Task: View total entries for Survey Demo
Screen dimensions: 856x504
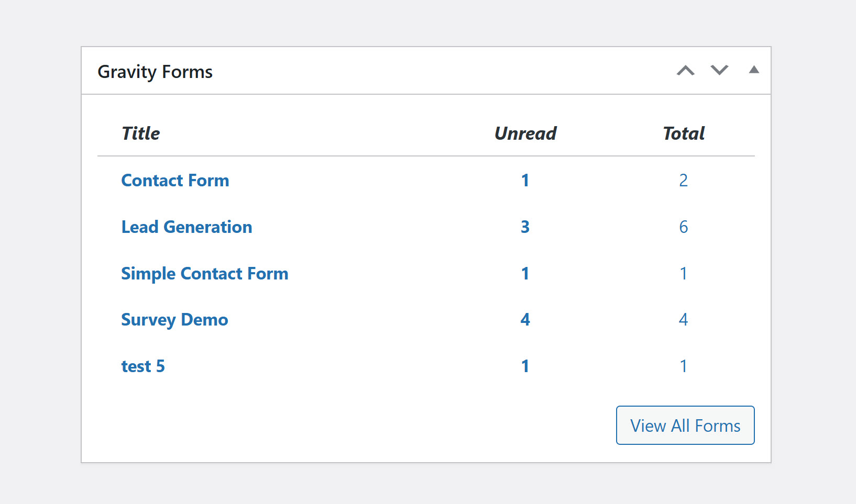Action: pos(683,320)
